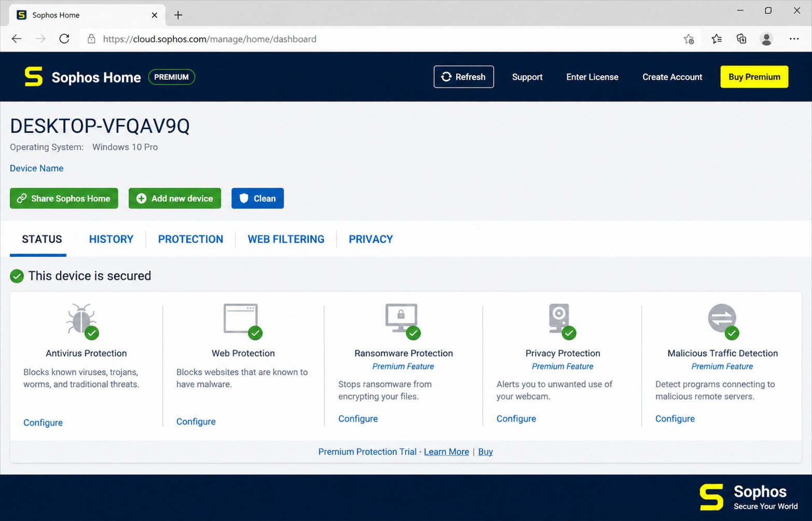The height and width of the screenshot is (521, 812).
Task: Configure Privacy Protection
Action: coord(516,418)
